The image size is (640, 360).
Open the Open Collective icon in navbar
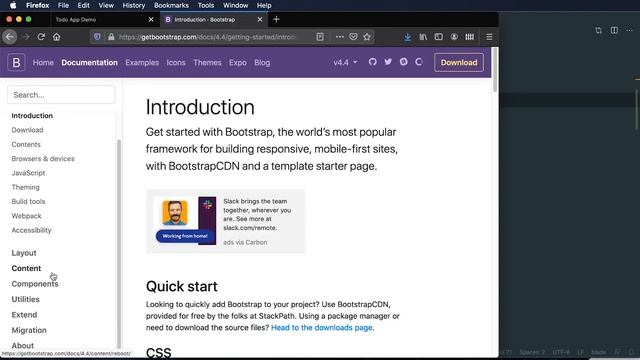[x=419, y=62]
